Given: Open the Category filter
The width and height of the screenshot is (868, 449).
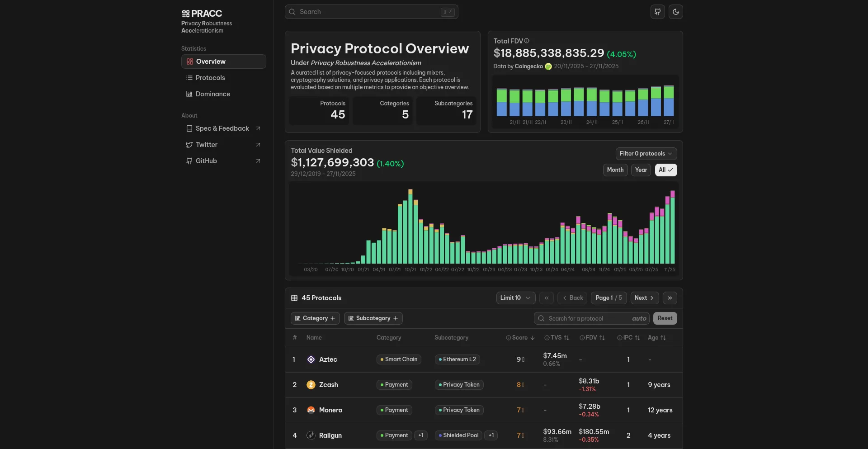Looking at the screenshot, I should pyautogui.click(x=315, y=318).
